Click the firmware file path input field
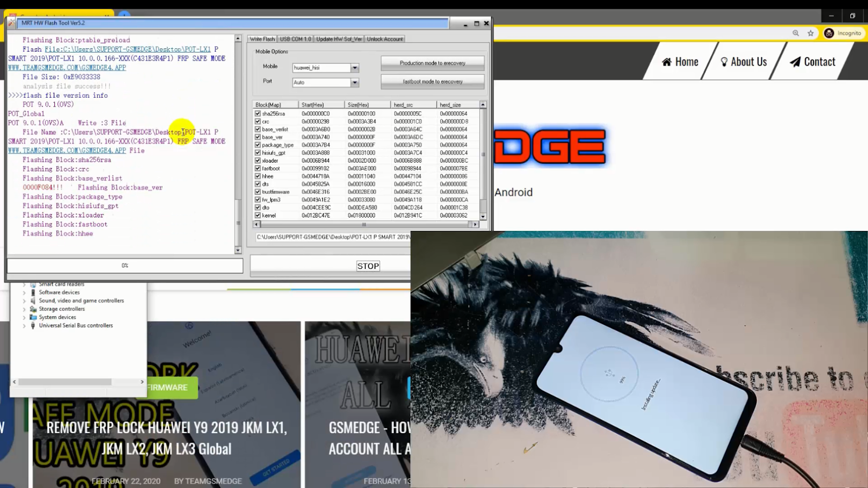The image size is (868, 488). (x=333, y=237)
